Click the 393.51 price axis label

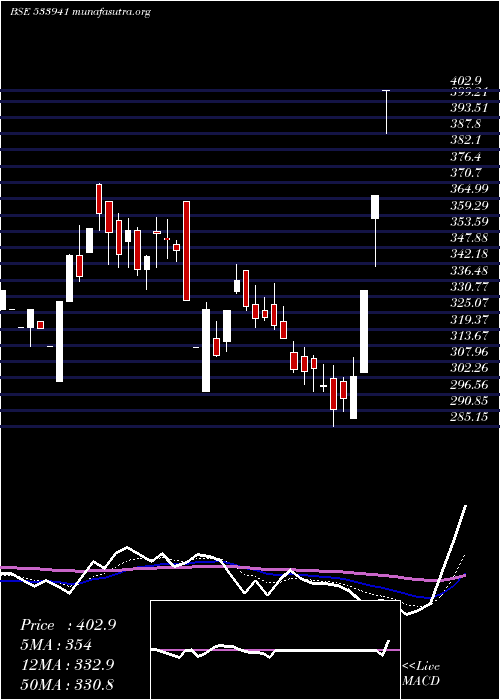click(x=469, y=108)
